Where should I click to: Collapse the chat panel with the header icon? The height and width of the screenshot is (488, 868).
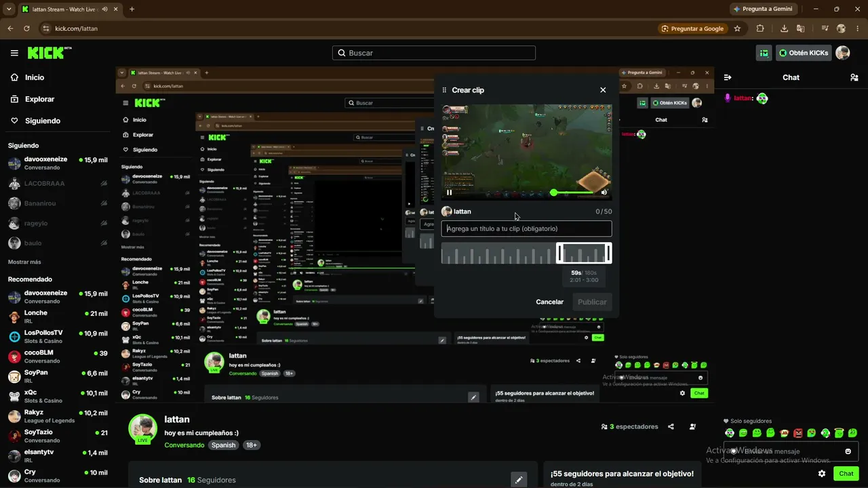pyautogui.click(x=728, y=77)
